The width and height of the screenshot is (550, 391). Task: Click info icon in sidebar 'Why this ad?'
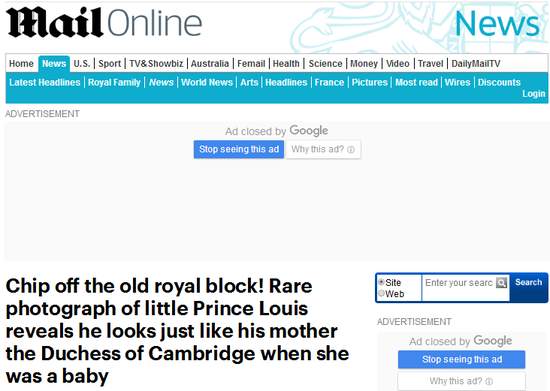click(x=489, y=382)
